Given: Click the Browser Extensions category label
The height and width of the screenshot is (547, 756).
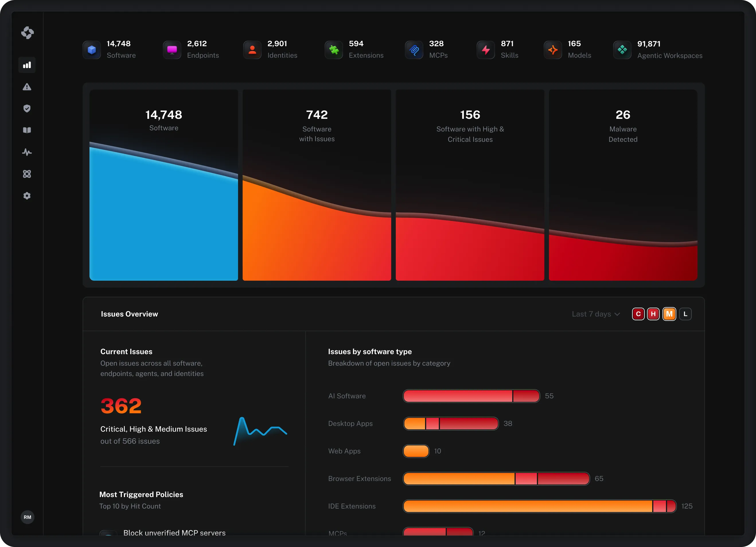Looking at the screenshot, I should 359,479.
